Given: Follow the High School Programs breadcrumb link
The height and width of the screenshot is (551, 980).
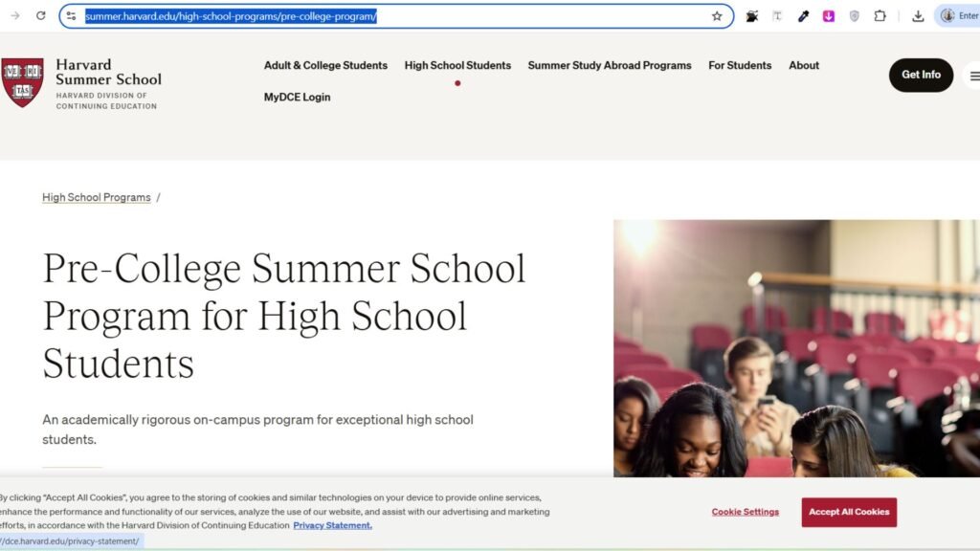Looking at the screenshot, I should [x=97, y=198].
